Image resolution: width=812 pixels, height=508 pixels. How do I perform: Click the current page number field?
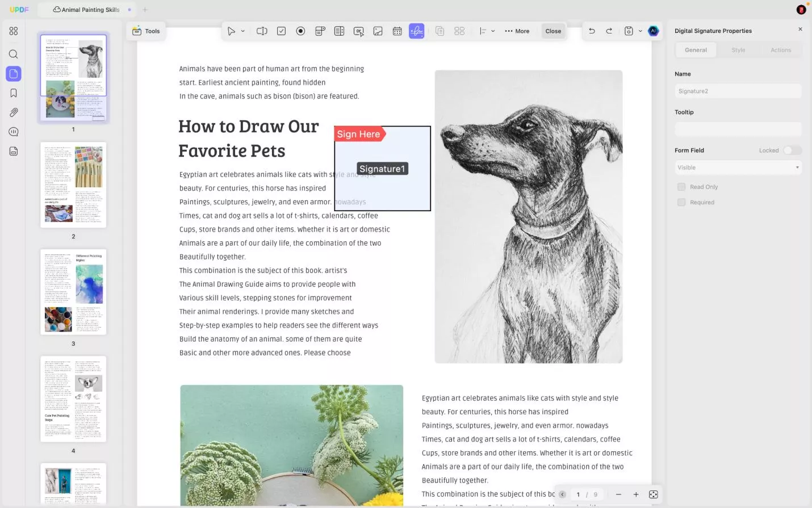coord(578,494)
